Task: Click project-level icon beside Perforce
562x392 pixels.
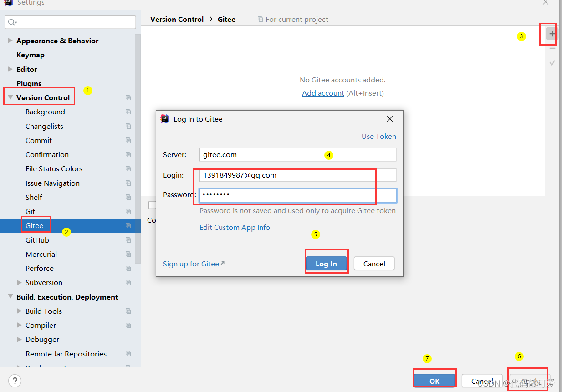Action: click(x=128, y=269)
